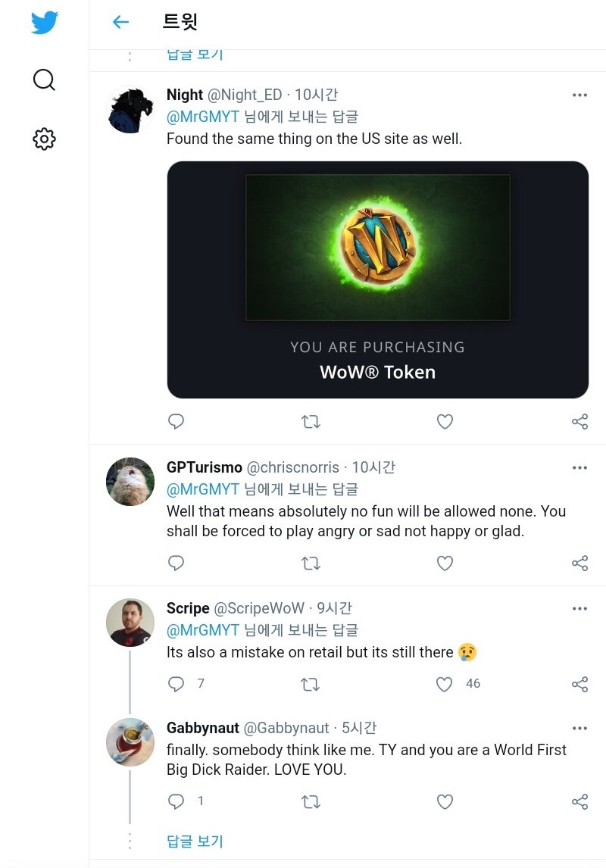
Task: Retweet GPTurismo's tweet
Action: pos(311,564)
